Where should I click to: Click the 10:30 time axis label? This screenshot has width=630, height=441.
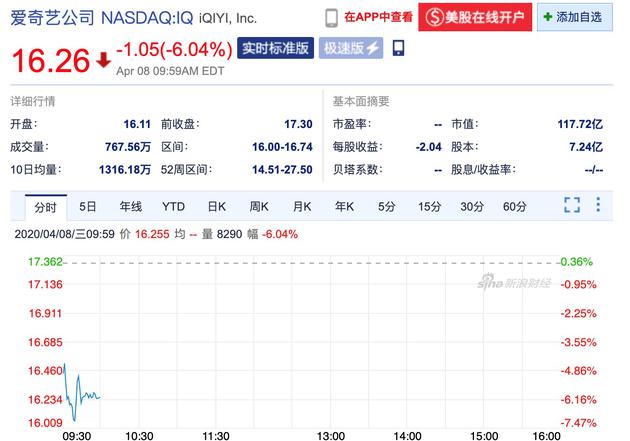click(x=139, y=436)
